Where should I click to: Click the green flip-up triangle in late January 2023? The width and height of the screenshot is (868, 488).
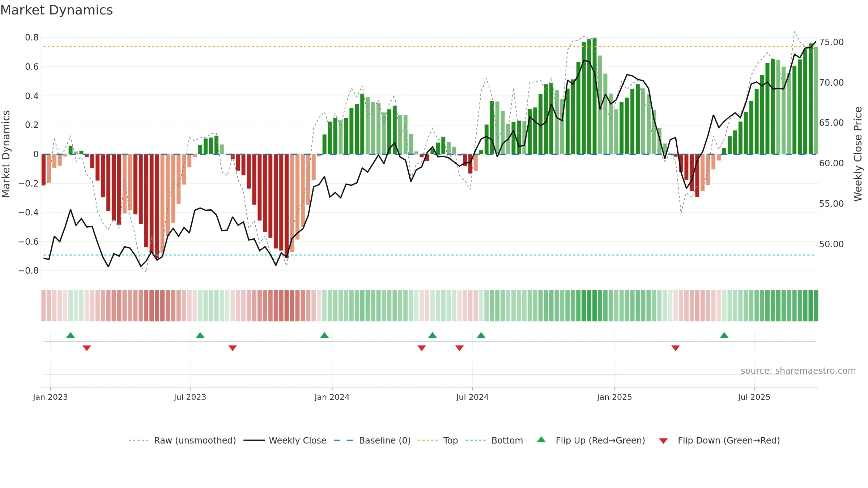71,335
